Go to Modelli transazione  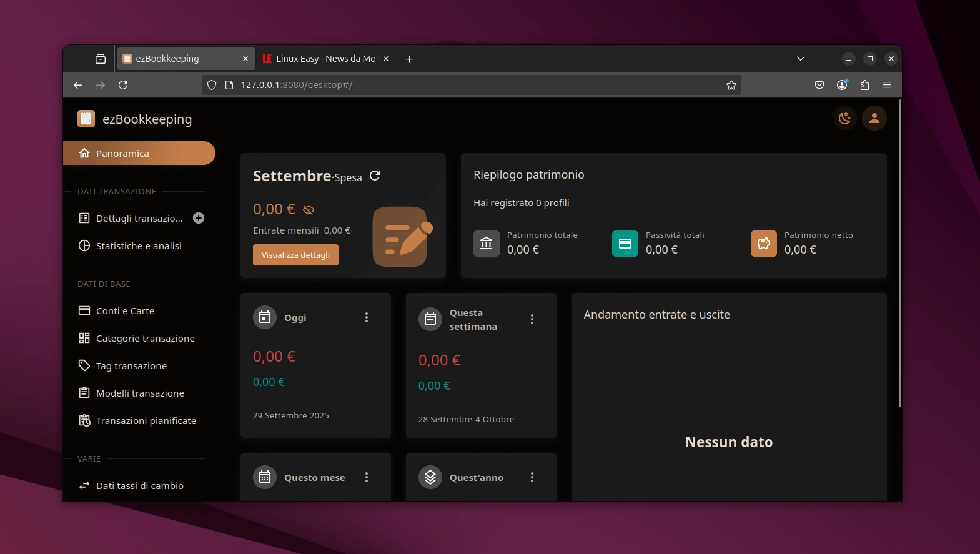point(139,393)
